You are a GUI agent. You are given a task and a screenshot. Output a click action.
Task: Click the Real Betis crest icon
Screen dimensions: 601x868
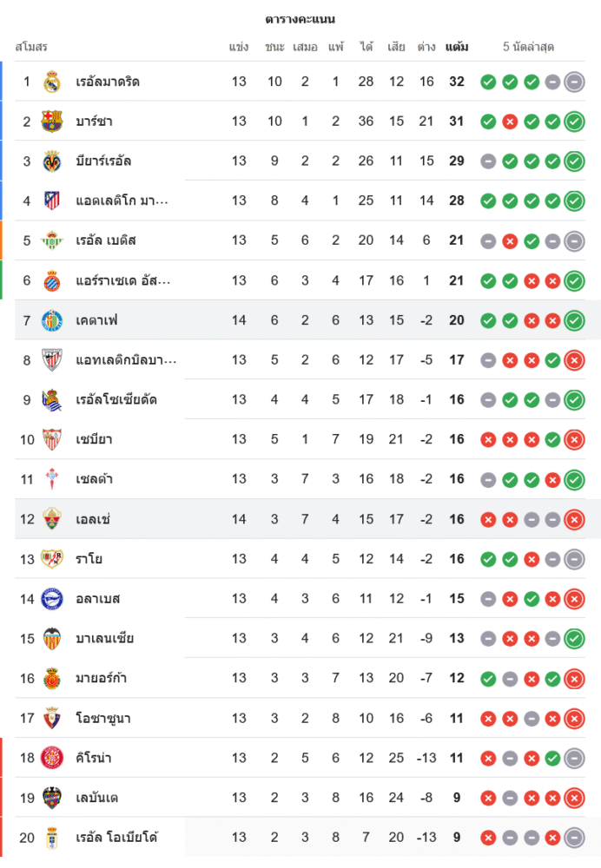tap(52, 240)
